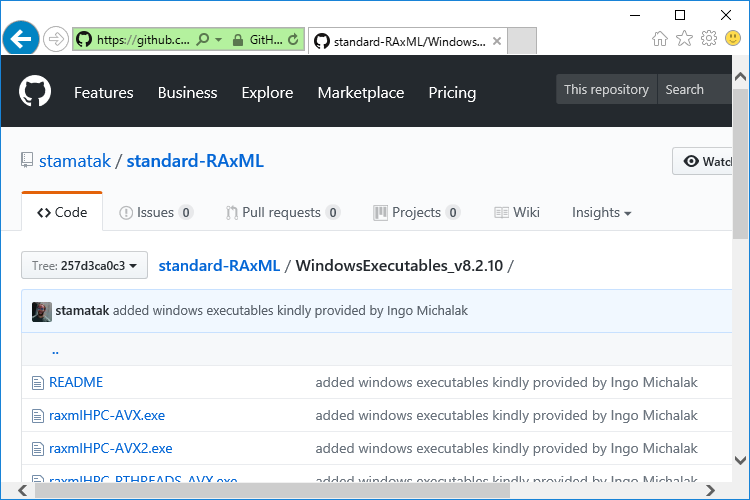Click the vertical scrollbar up arrow

[740, 77]
